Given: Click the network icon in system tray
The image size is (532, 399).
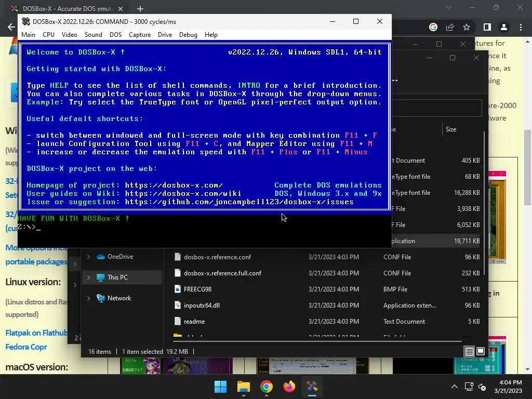Looking at the screenshot, I should click(469, 387).
